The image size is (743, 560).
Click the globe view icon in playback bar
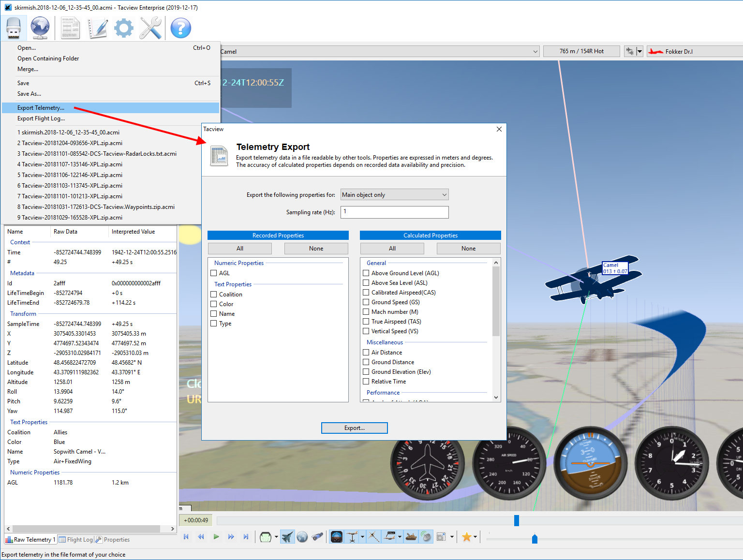[302, 537]
